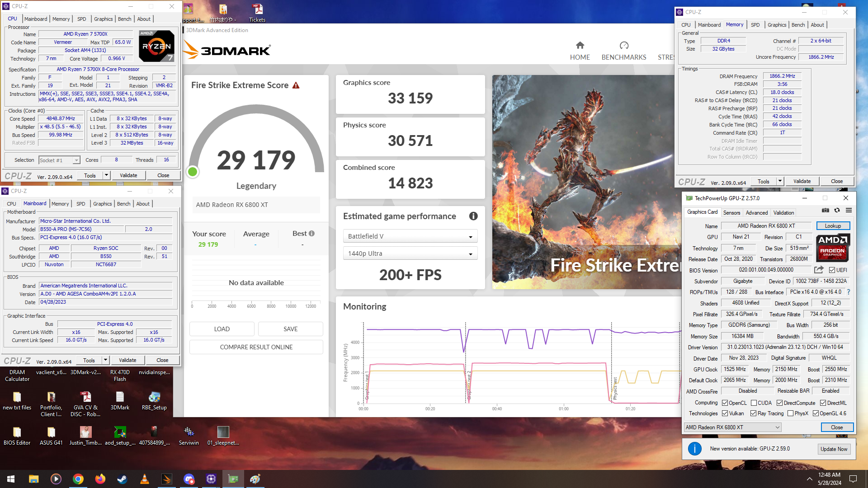Image resolution: width=868 pixels, height=488 pixels.
Task: Open the BIOS Editor desktop icon
Action: click(x=17, y=436)
